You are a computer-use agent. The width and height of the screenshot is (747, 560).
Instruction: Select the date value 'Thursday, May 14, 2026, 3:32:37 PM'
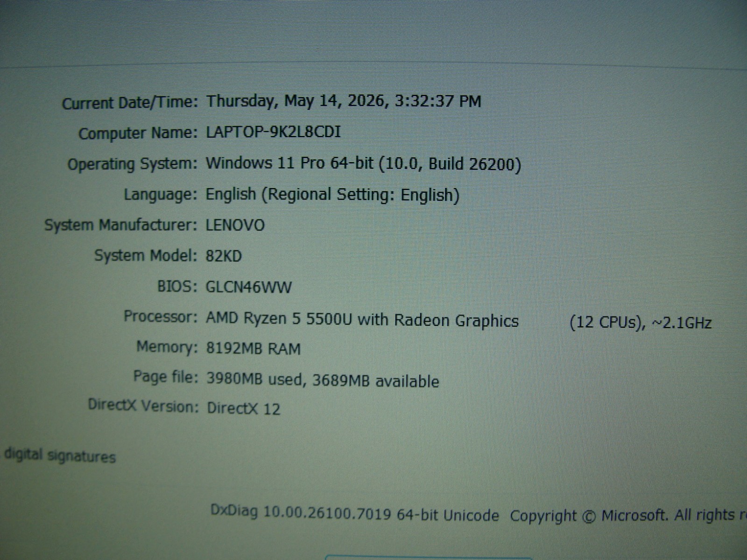344,101
